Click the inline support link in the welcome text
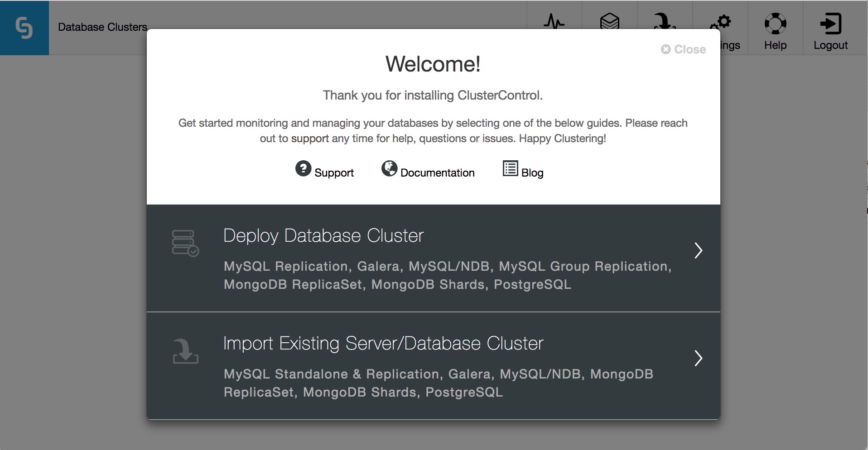 [310, 139]
